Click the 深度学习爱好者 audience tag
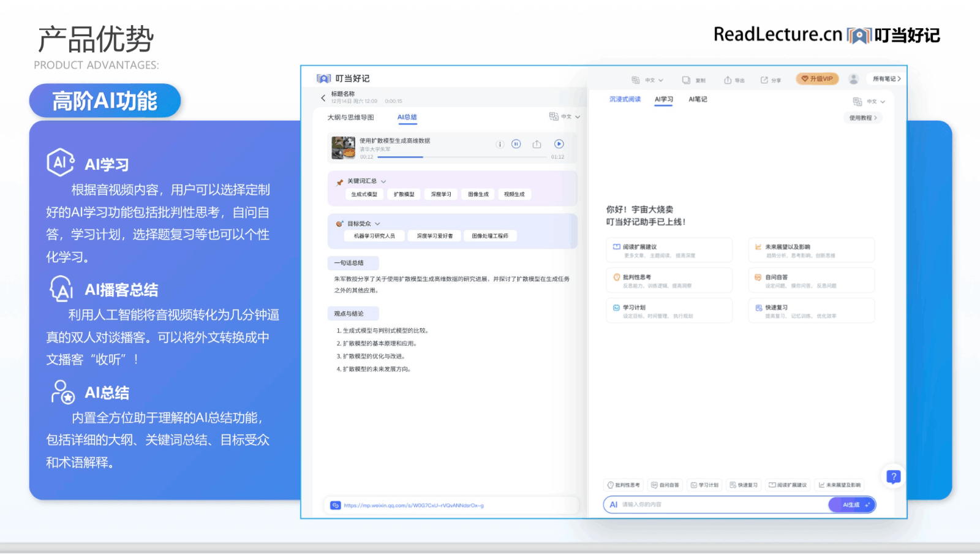Viewport: 980px width, 560px height. (435, 236)
